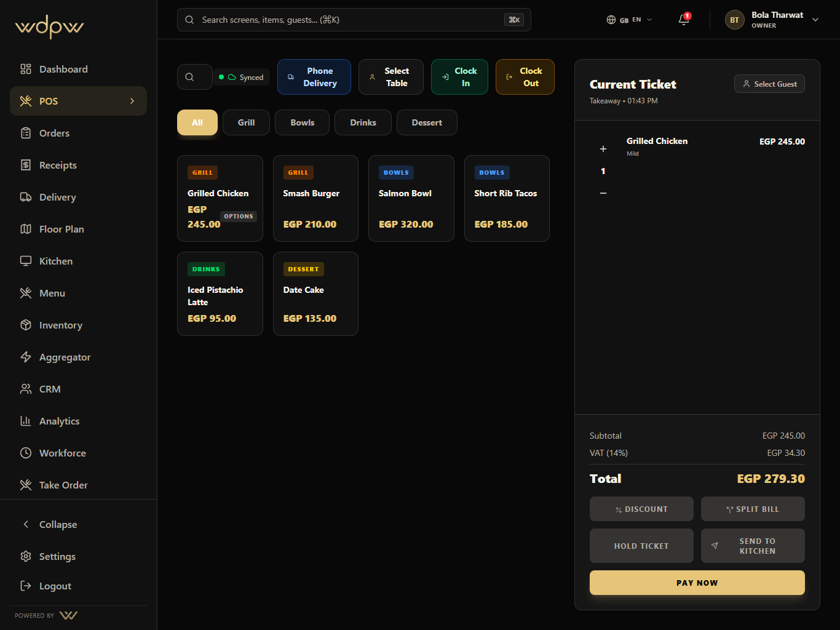840x630 pixels.
Task: Open the POS menu item
Action: click(79, 101)
